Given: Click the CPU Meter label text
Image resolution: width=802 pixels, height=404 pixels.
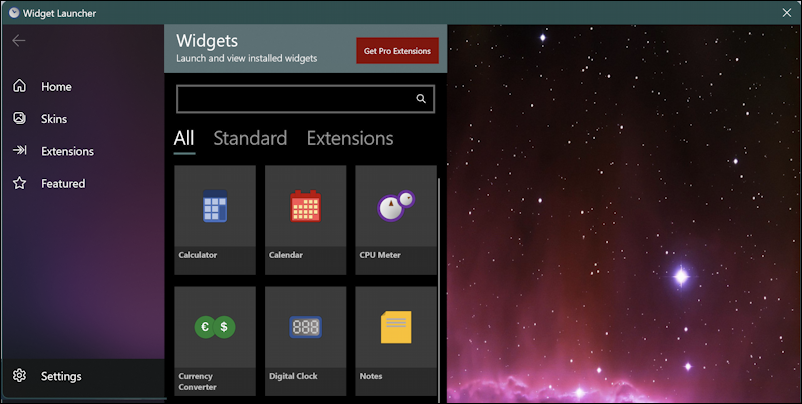Looking at the screenshot, I should (x=380, y=255).
